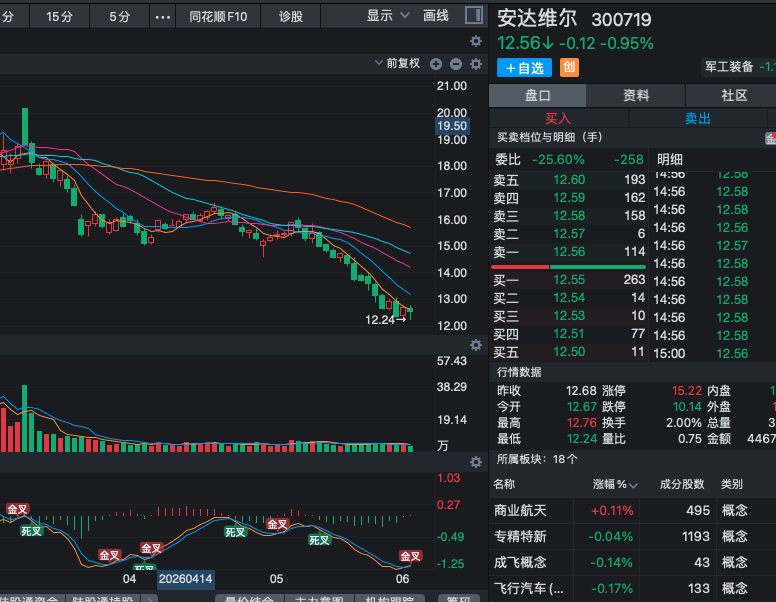Switch to the 15分 chart period

59,17
